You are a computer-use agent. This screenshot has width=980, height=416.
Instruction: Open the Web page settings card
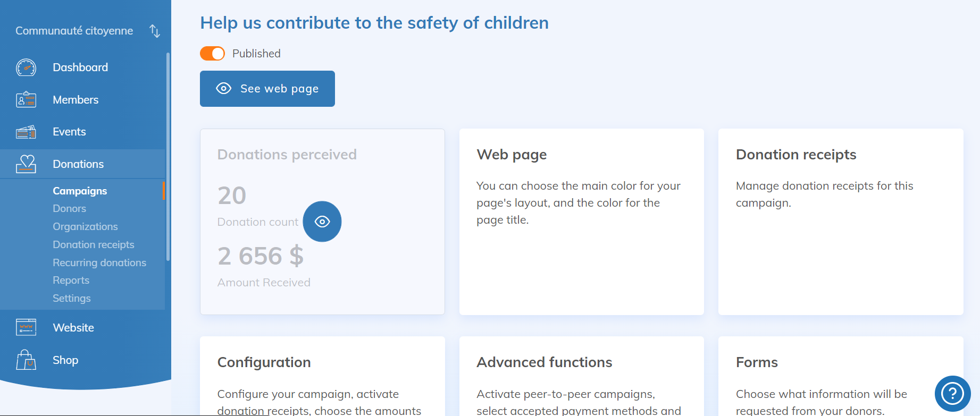(581, 222)
